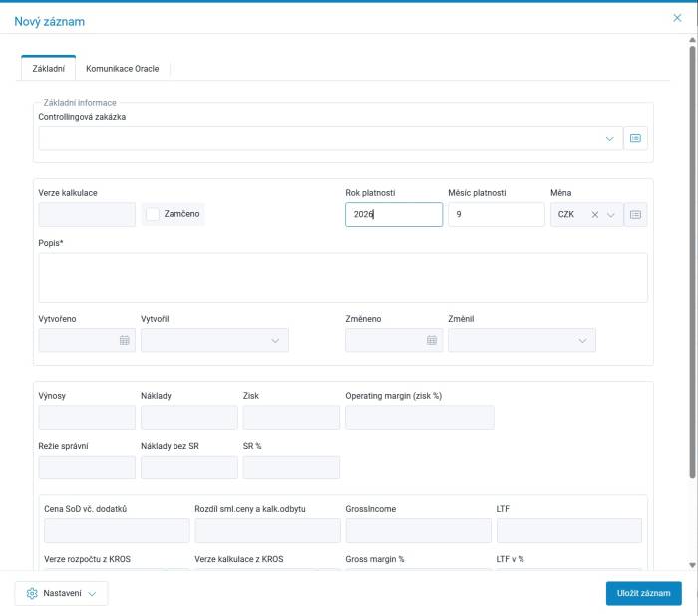Click the Rozdíl sml.ceny a kalk.odbytu field
This screenshot has height=616, width=698.
click(x=267, y=530)
